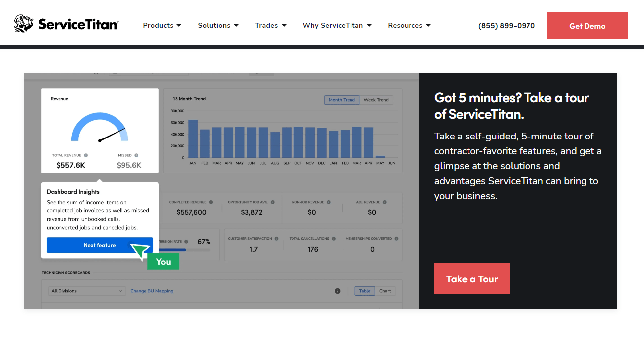The width and height of the screenshot is (644, 345).
Task: Click the info icon beside Total Cancellations
Action: pyautogui.click(x=334, y=239)
